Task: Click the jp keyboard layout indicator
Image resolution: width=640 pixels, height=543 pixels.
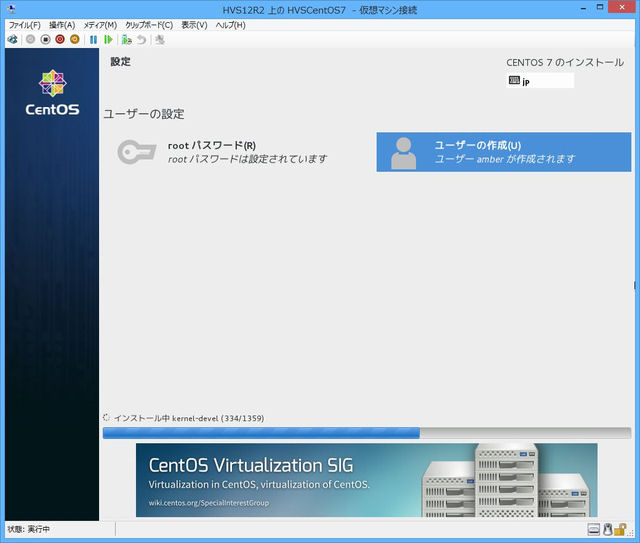Action: [540, 81]
